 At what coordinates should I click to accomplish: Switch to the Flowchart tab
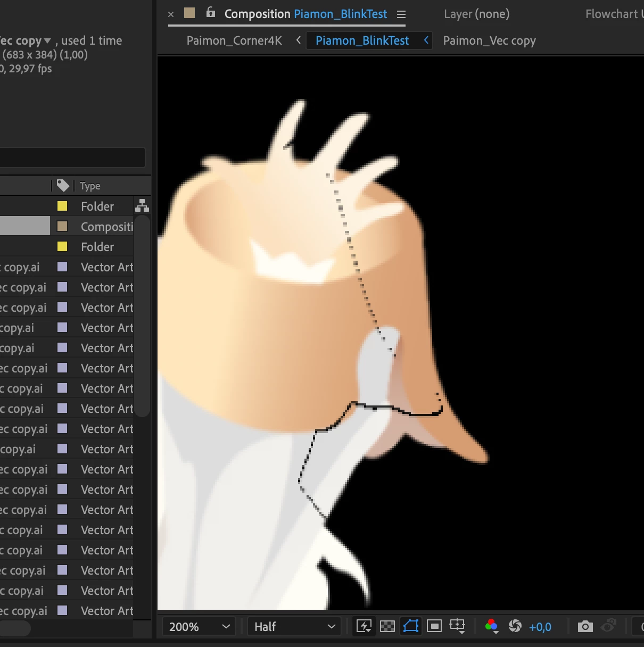coord(614,14)
